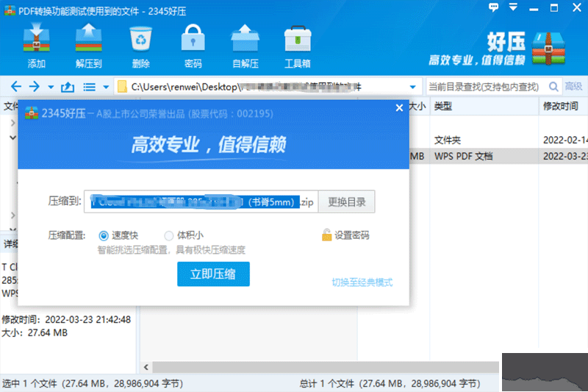Sort by the 修改时间 column header
Image resolution: width=588 pixels, height=392 pixels.
point(564,107)
